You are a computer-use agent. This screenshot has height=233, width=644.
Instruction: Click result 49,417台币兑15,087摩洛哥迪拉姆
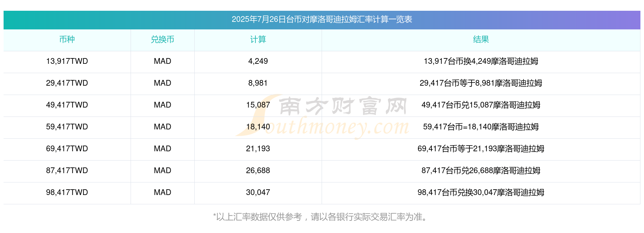[x=481, y=105]
